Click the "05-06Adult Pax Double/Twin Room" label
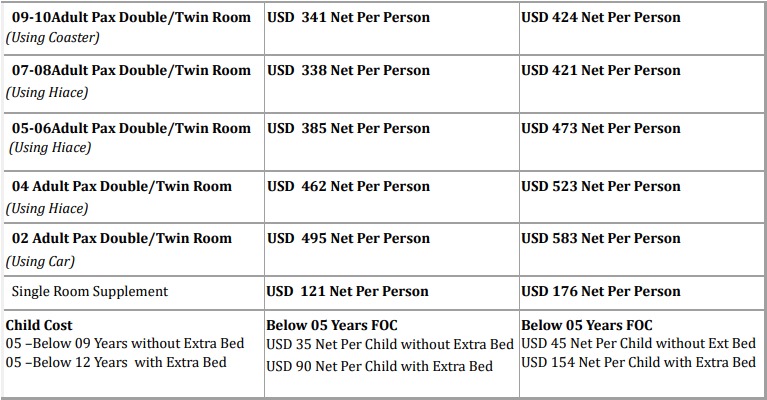The image size is (767, 400). click(131, 128)
